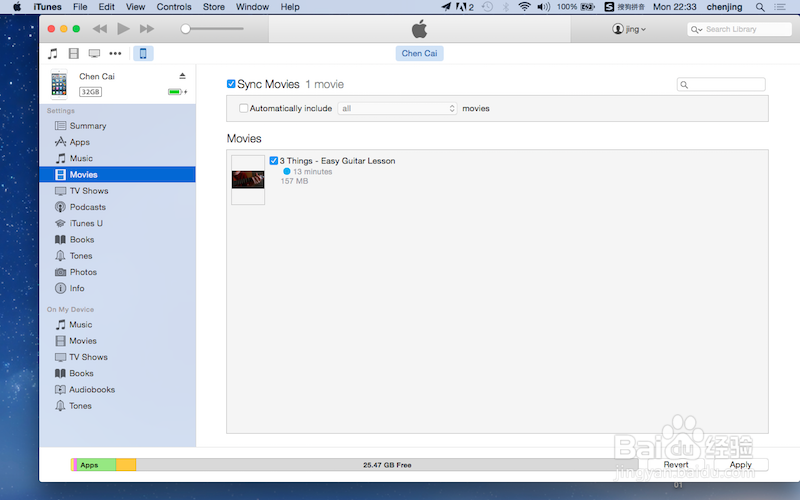Open the Store menu
This screenshot has height=500, width=800.
(x=214, y=7)
